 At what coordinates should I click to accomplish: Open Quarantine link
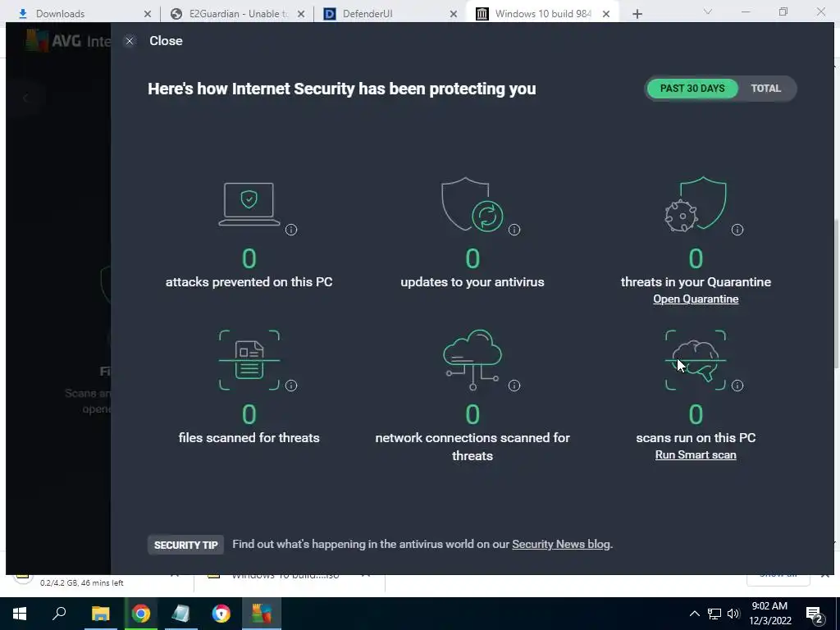(x=696, y=299)
